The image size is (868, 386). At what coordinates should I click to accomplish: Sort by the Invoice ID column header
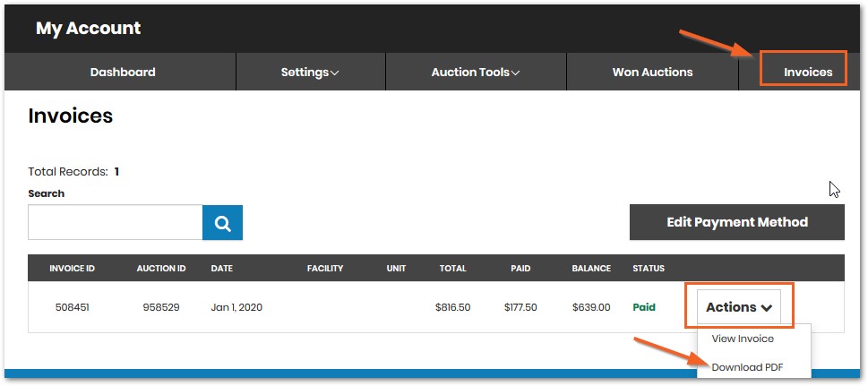click(72, 268)
